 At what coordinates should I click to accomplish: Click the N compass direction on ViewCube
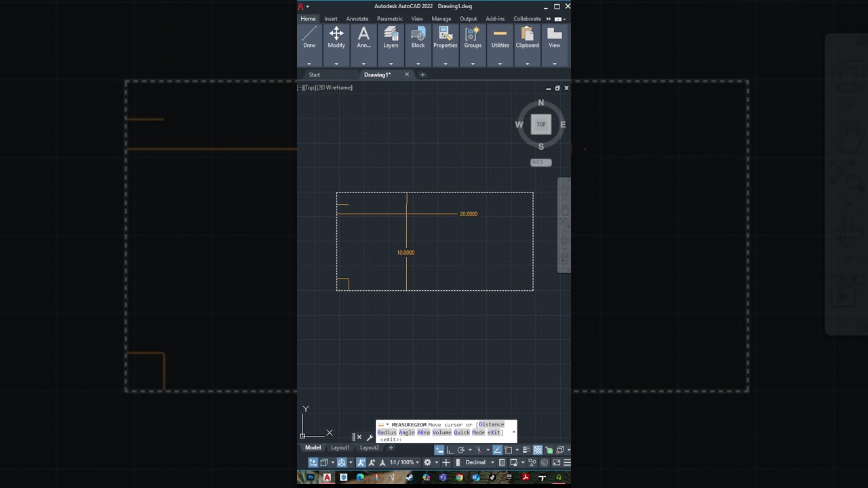click(x=541, y=103)
